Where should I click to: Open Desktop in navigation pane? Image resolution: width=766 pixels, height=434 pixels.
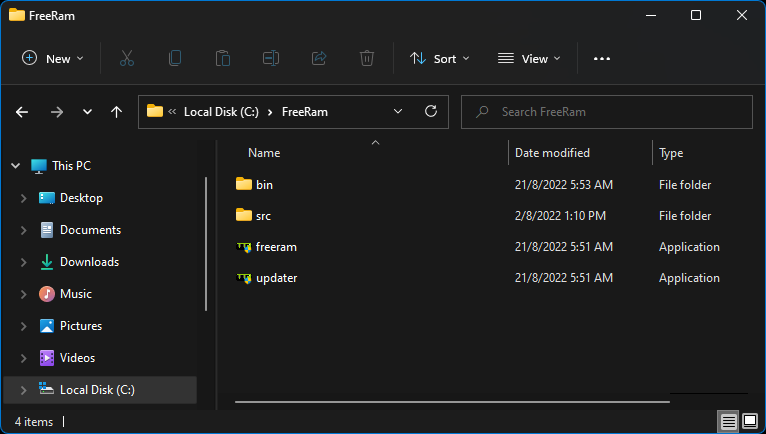81,198
